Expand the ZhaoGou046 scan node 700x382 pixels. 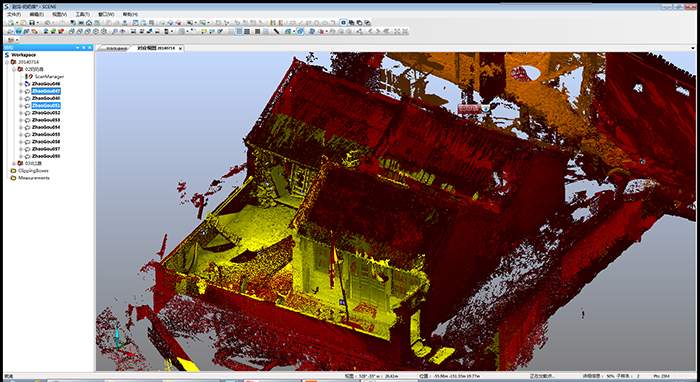coord(21,84)
